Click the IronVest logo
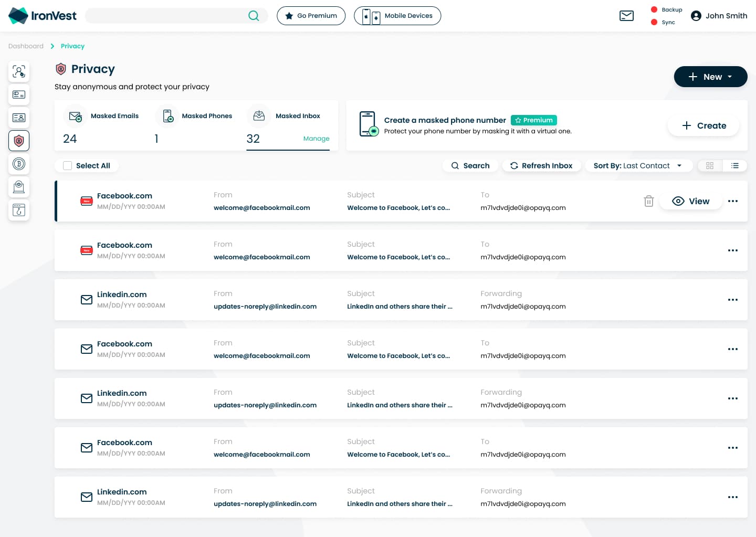 [x=43, y=16]
